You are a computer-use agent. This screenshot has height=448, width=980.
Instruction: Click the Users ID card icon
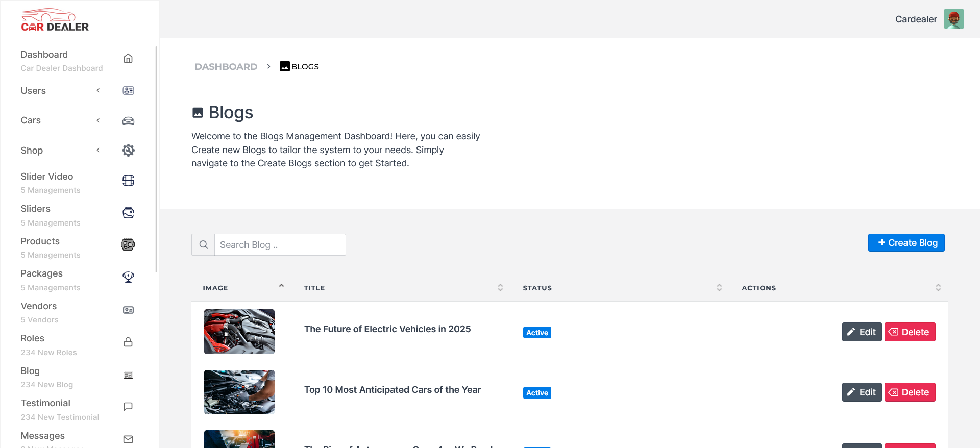tap(128, 91)
